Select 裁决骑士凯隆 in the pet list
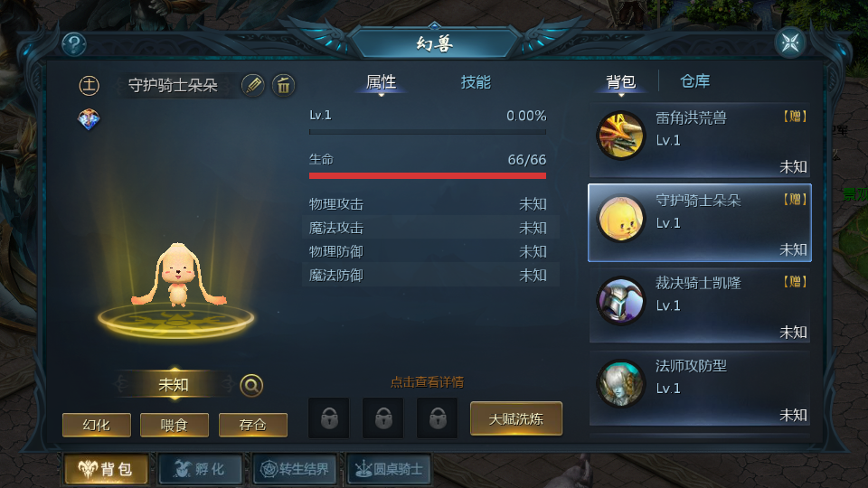Image resolution: width=868 pixels, height=488 pixels. (x=700, y=305)
